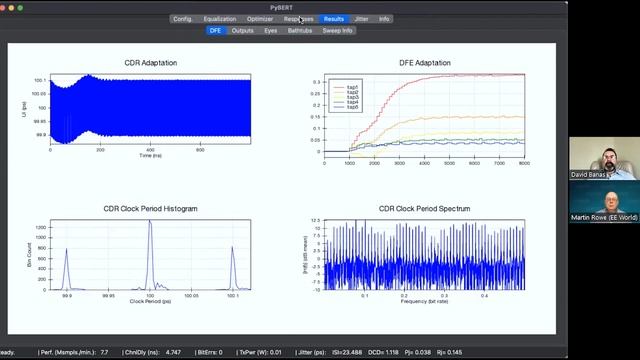Click the 'Clock Period (ps)' axis label

[x=150, y=301]
